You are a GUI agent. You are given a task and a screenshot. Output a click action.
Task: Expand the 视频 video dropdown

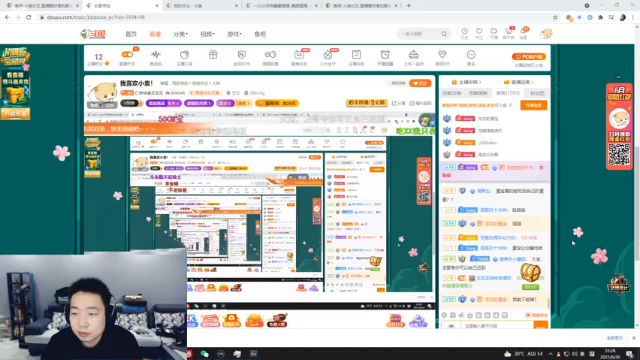[x=207, y=34]
